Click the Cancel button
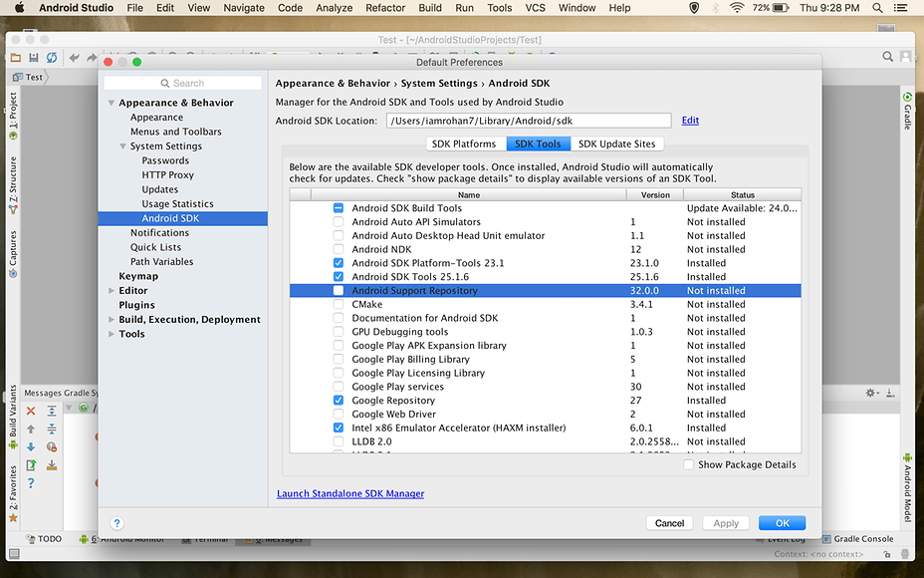924x578 pixels. [x=669, y=523]
